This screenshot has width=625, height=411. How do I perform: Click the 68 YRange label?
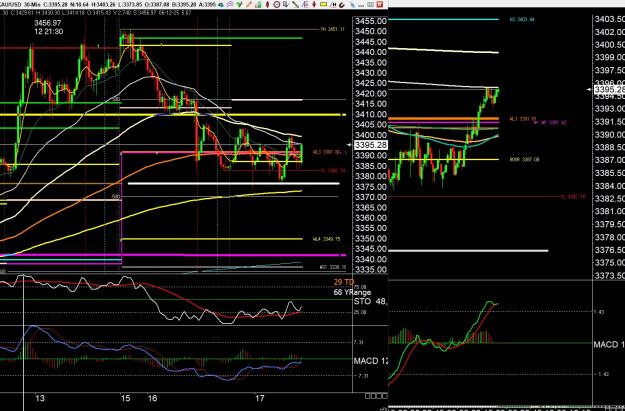pyautogui.click(x=352, y=293)
